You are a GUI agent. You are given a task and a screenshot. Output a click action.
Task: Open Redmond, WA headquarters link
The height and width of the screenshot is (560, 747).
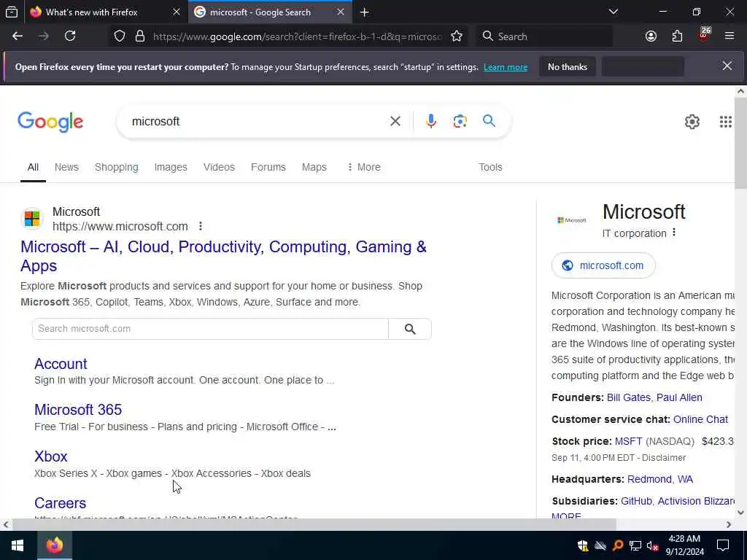(659, 480)
